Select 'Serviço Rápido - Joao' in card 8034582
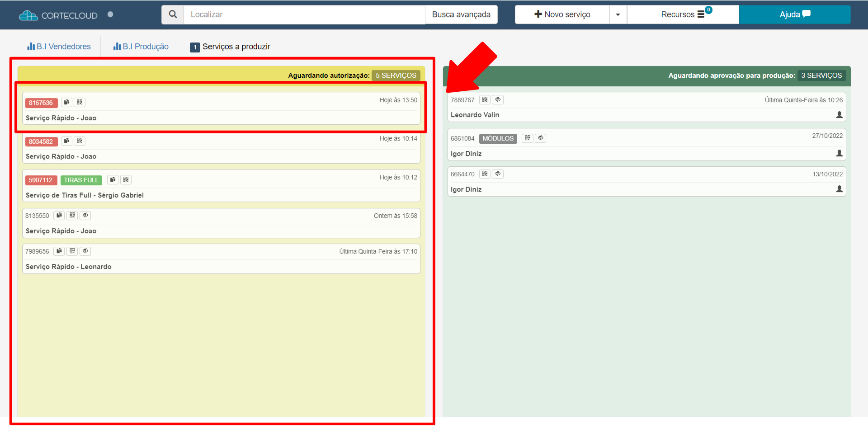This screenshot has height=433, width=868. click(61, 156)
